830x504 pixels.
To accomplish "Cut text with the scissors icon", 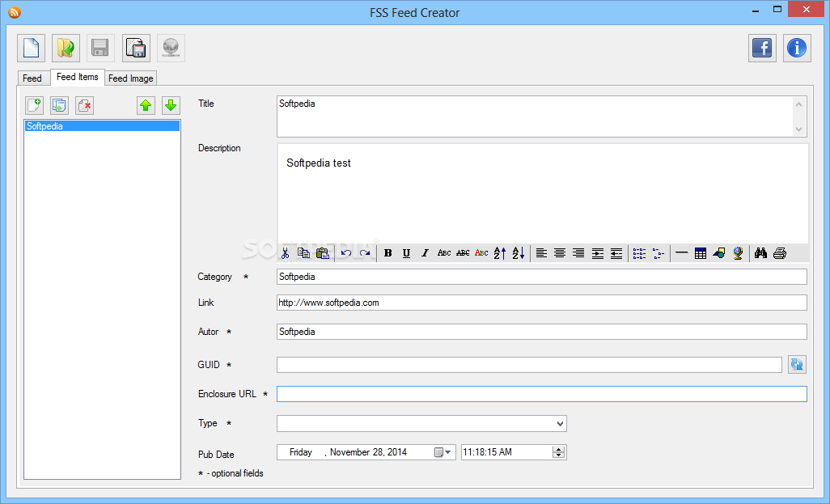I will (x=286, y=253).
